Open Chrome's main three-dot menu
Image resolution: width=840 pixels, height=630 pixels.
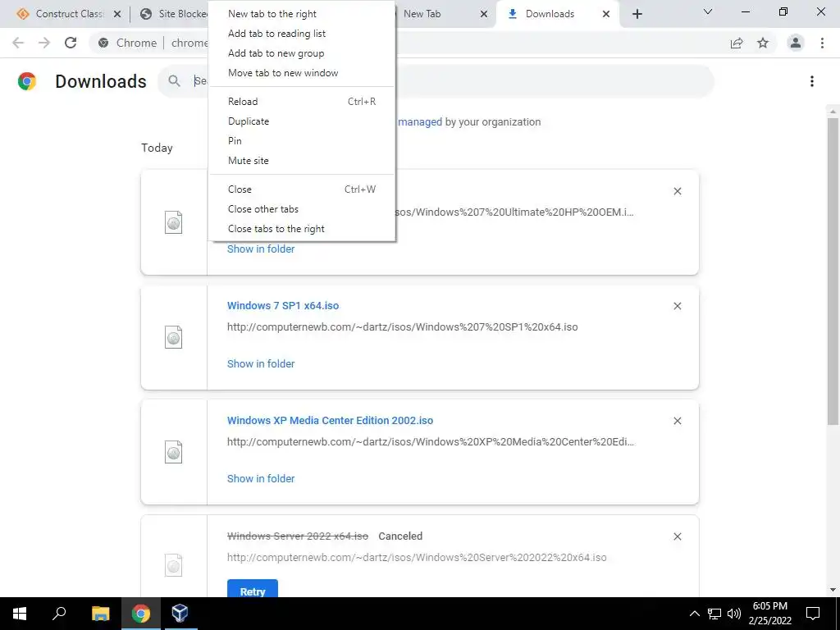[x=822, y=43]
